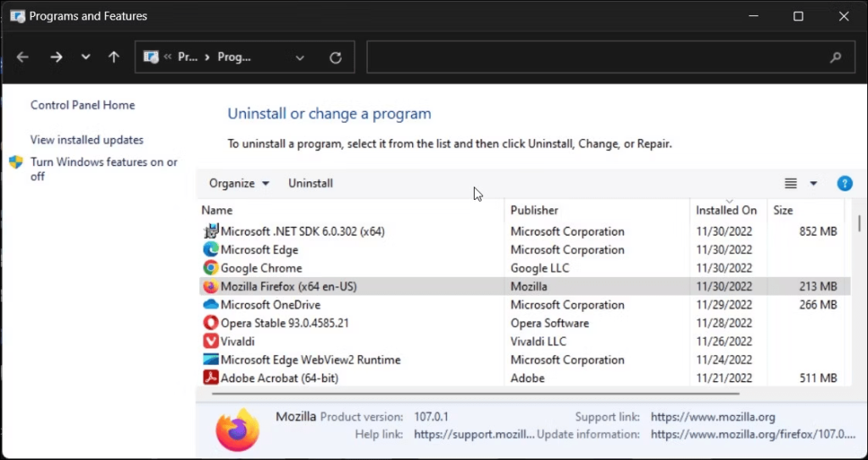Image resolution: width=868 pixels, height=460 pixels.
Task: Click the '852 MB' size cell
Action: click(x=818, y=231)
